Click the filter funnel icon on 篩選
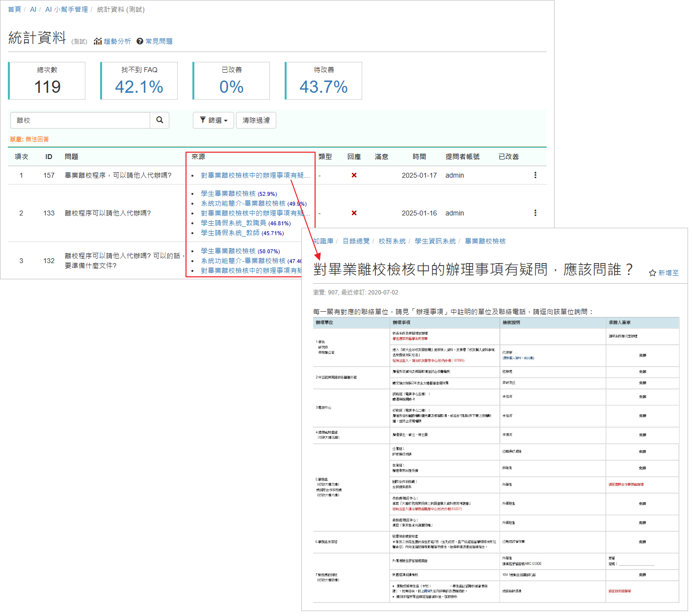 [203, 120]
